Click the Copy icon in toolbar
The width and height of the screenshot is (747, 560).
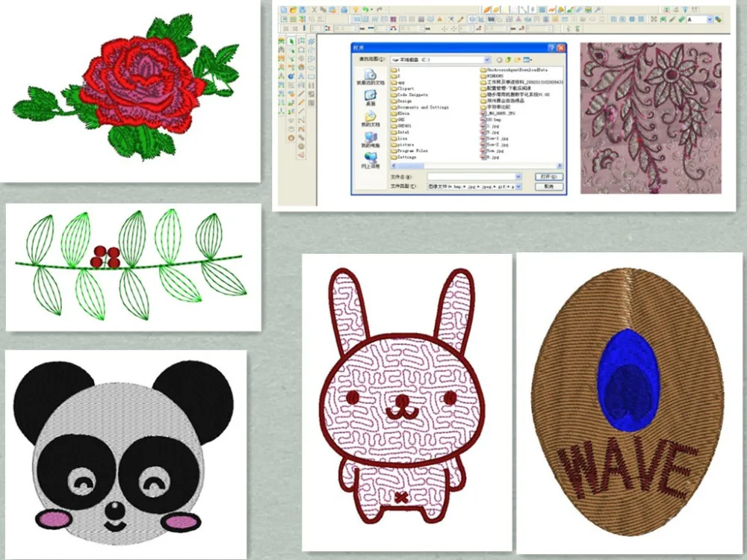[x=323, y=10]
